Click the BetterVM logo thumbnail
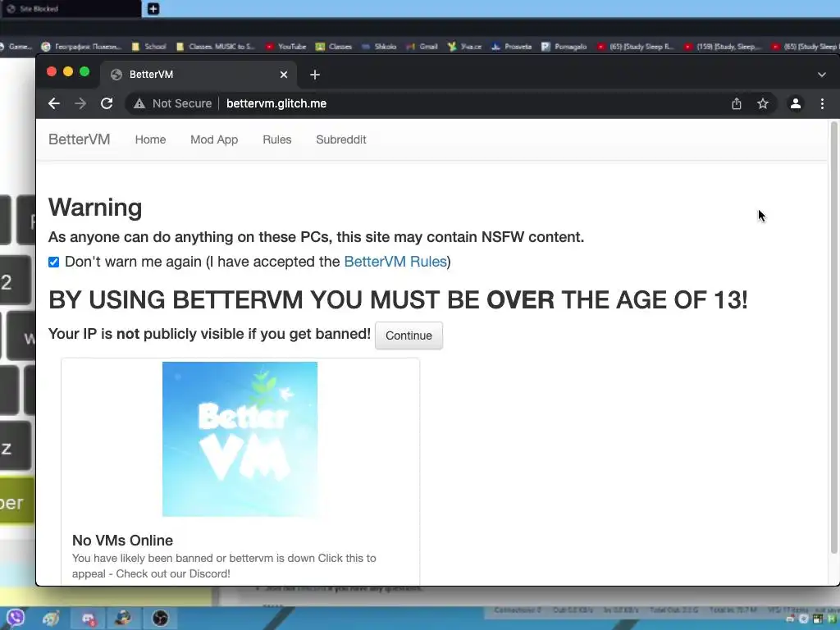The image size is (840, 630). point(240,439)
